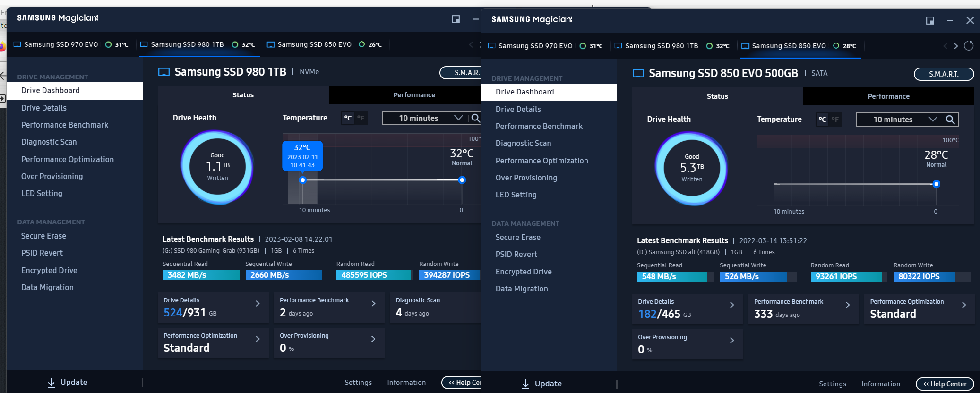Open 10 minutes dropdown in right window
980x393 pixels.
click(900, 120)
